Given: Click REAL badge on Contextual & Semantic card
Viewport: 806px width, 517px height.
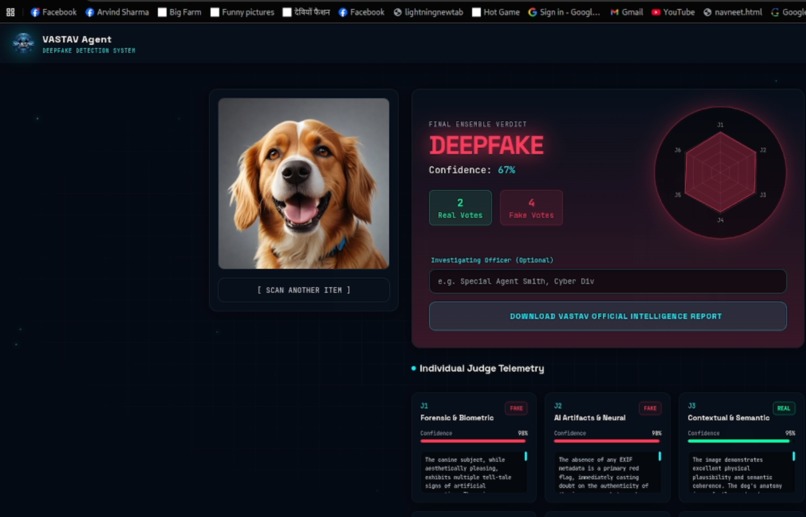Looking at the screenshot, I should coord(783,408).
